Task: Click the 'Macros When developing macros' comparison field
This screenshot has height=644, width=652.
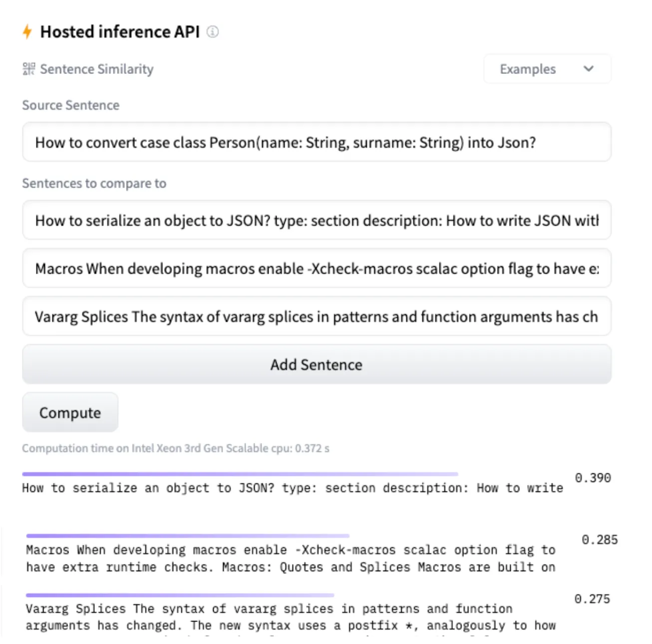Action: pos(317,268)
